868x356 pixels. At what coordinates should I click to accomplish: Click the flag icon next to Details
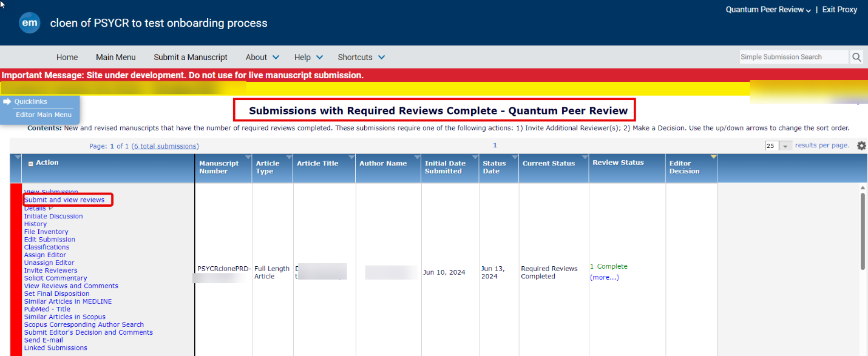(51, 208)
